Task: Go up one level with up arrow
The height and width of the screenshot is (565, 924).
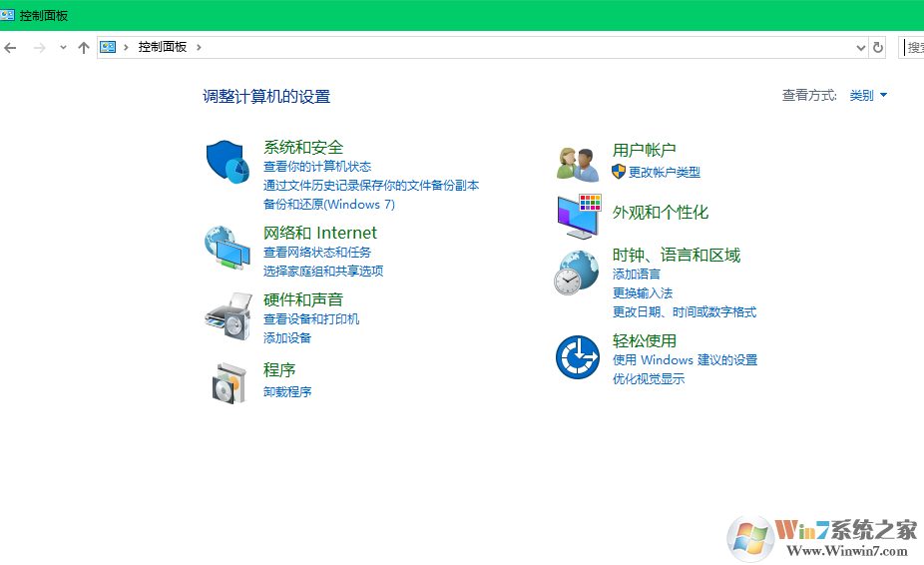Action: pyautogui.click(x=84, y=47)
